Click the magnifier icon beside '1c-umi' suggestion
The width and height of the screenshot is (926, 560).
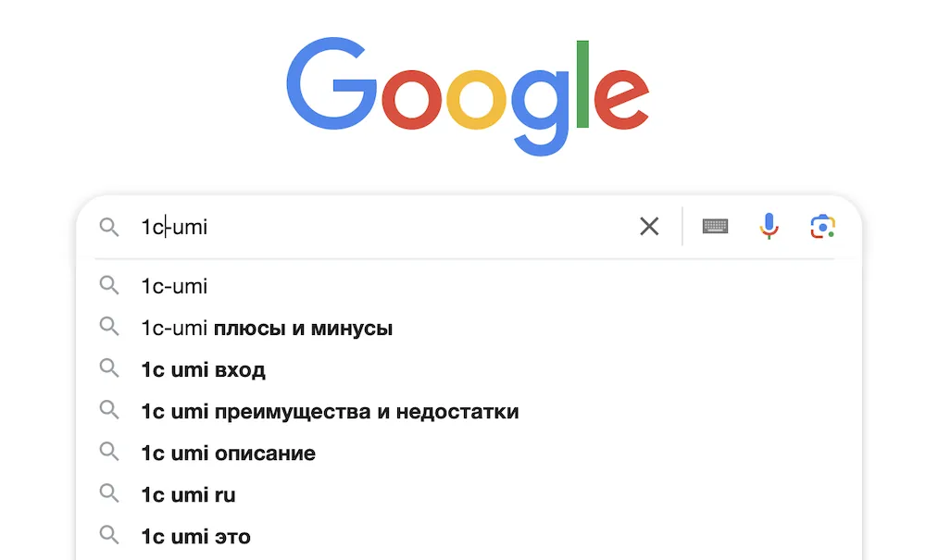(109, 286)
